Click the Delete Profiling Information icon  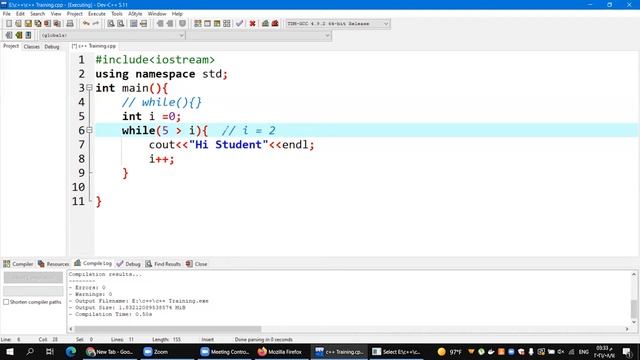275,24
